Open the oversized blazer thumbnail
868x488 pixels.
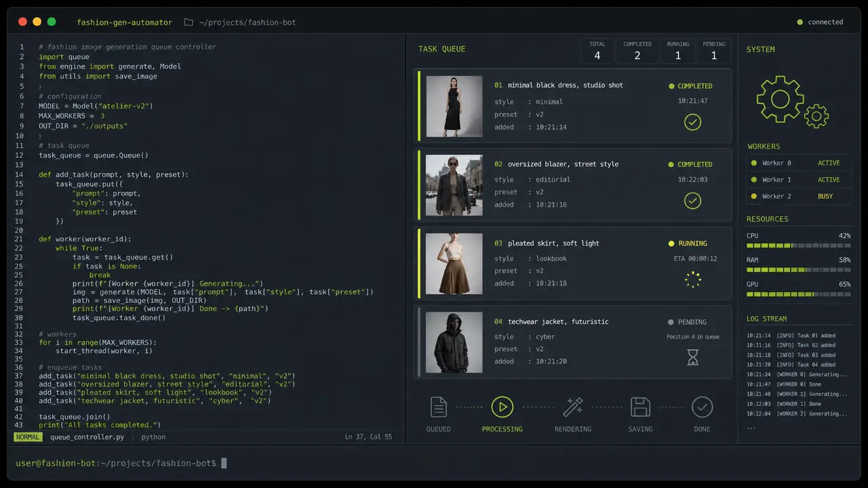pyautogui.click(x=454, y=185)
